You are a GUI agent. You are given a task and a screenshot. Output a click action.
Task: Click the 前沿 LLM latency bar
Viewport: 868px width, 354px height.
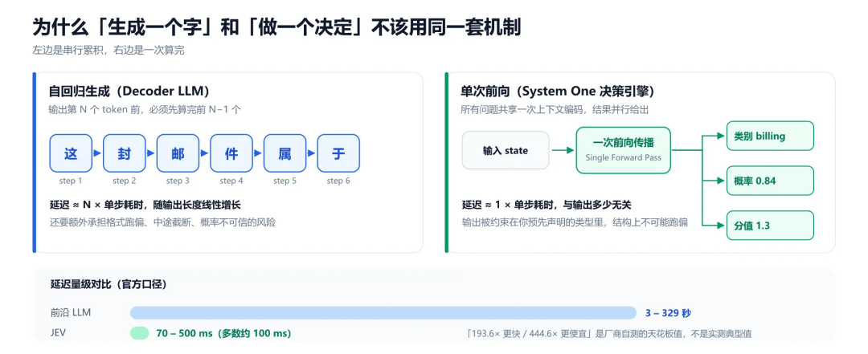383,312
